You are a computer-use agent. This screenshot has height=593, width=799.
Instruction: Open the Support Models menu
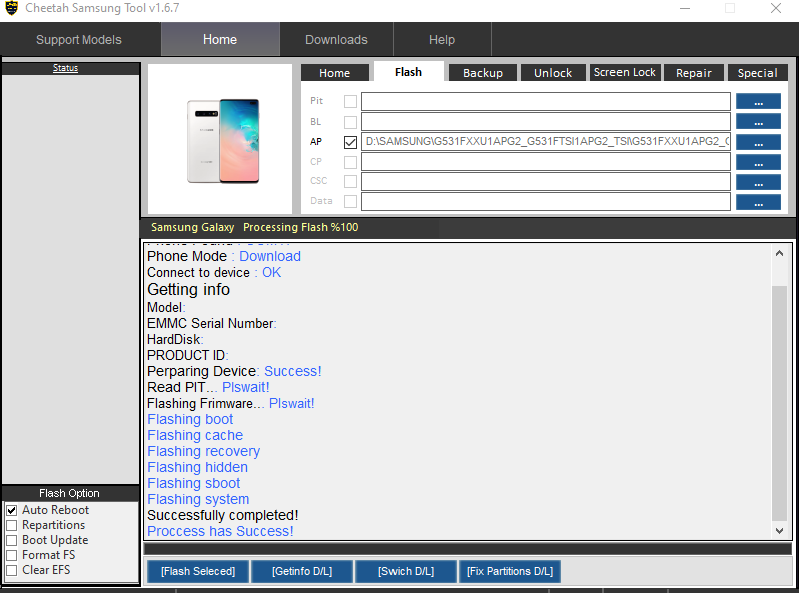click(79, 40)
